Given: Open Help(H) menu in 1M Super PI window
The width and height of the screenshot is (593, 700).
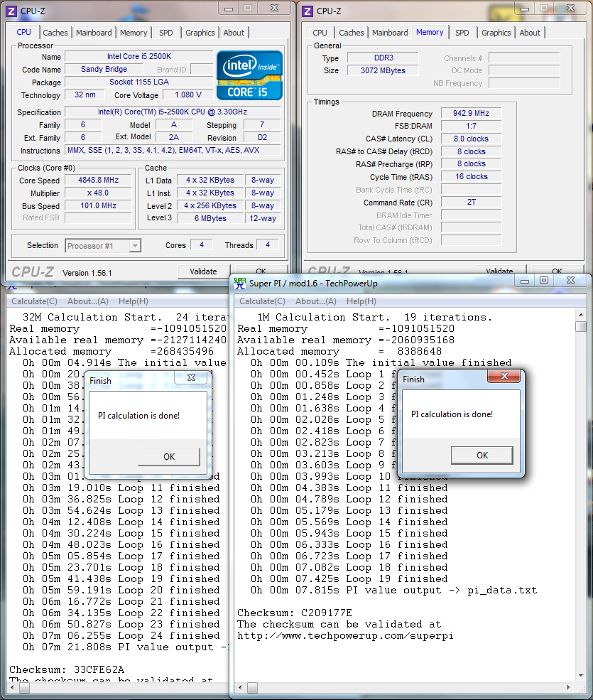Looking at the screenshot, I should pos(361,301).
